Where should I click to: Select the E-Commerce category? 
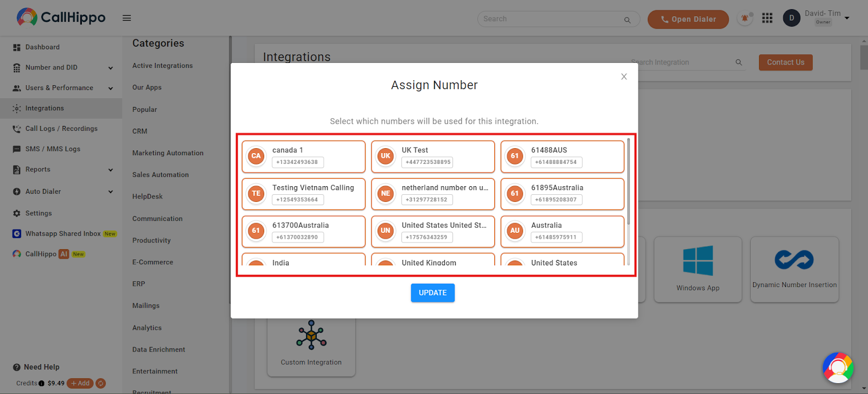tap(153, 262)
